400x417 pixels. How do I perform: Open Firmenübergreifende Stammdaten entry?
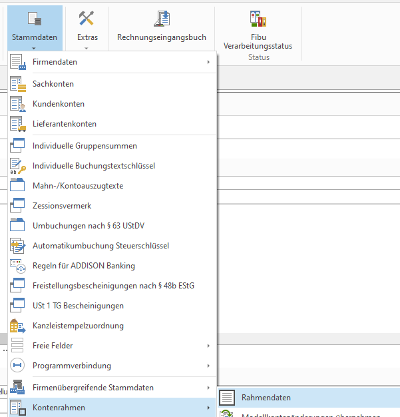click(112, 387)
